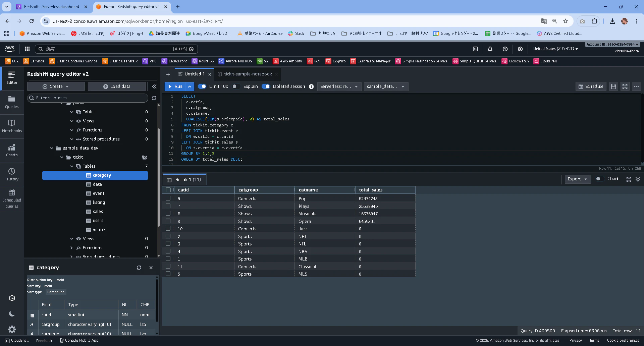The image size is (644, 346).
Task: Open the Notebooks sidebar view
Action: point(12,126)
